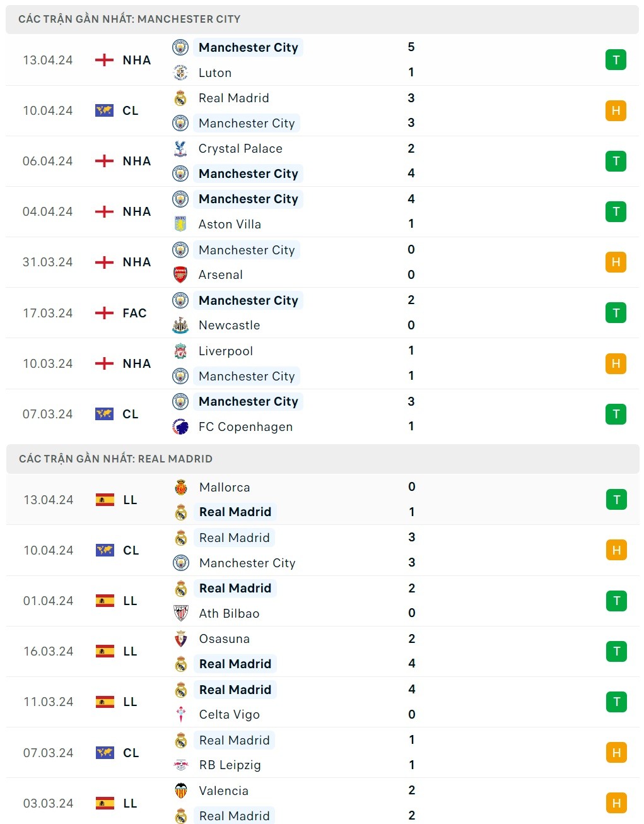Image resolution: width=644 pixels, height=824 pixels.
Task: Click orange H badge for Valencia match
Action: [616, 803]
